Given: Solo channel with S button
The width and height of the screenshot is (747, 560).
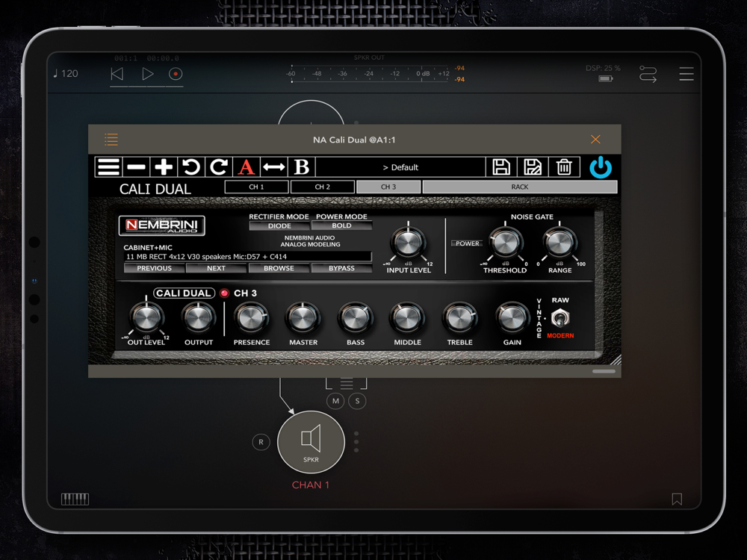Looking at the screenshot, I should (357, 401).
